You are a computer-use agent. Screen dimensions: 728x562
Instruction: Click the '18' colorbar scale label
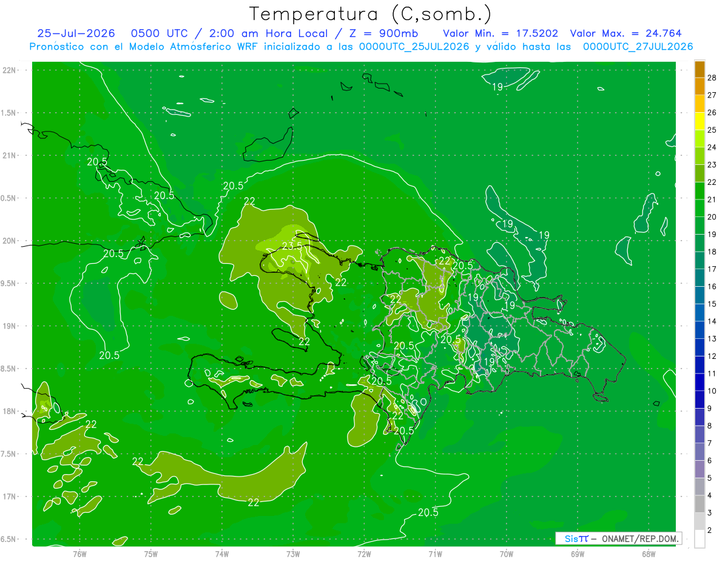tap(712, 252)
